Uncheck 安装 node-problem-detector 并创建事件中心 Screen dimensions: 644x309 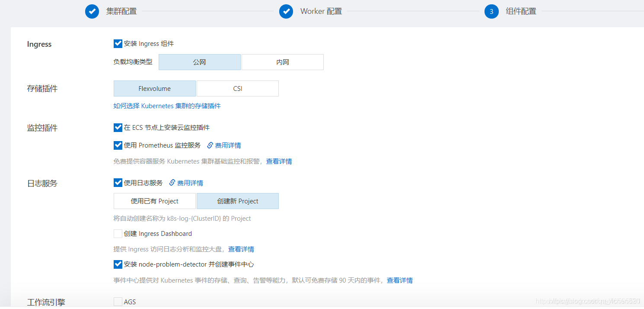pyautogui.click(x=118, y=264)
